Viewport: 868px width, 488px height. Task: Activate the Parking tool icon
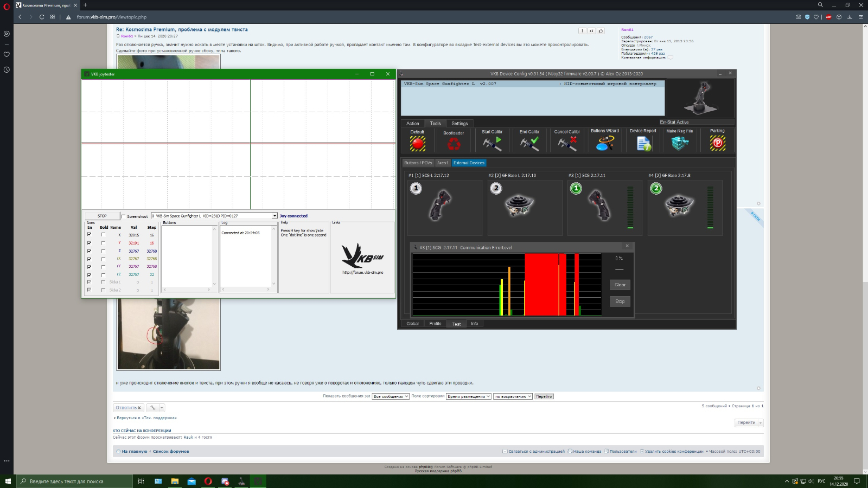(x=717, y=143)
